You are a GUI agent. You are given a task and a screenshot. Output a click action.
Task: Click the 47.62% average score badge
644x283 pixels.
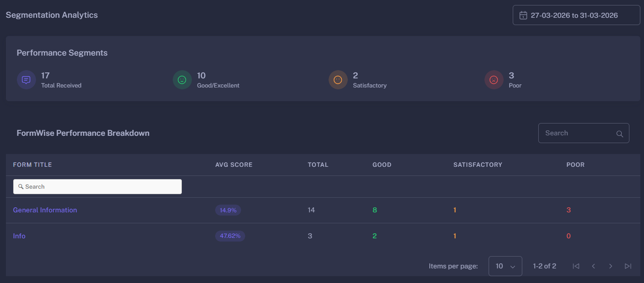pyautogui.click(x=230, y=236)
